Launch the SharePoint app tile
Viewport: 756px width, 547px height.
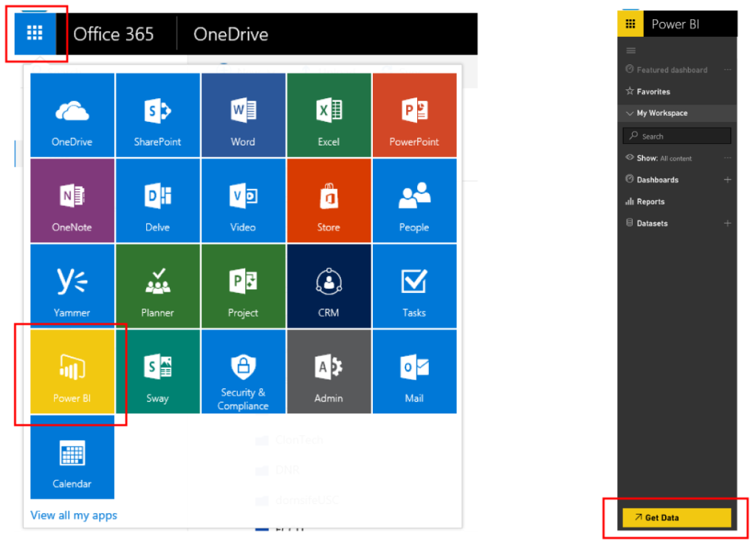point(158,115)
